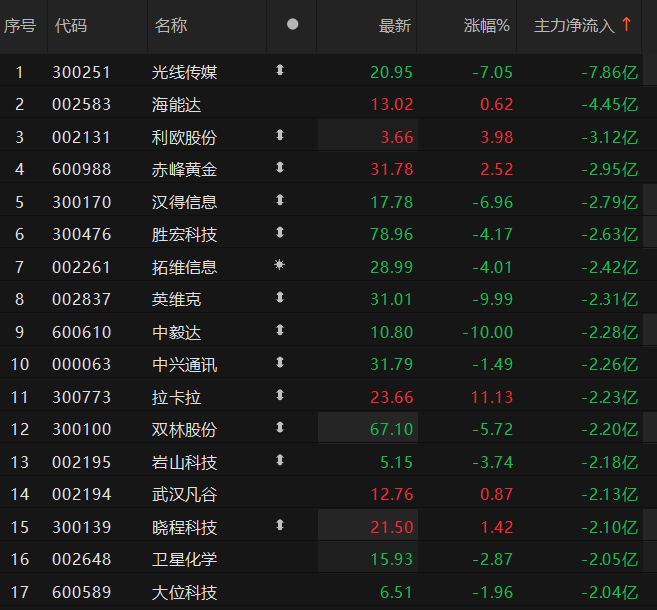This screenshot has height=610, width=657.
Task: Click stock code 002837
Action: pos(81,300)
